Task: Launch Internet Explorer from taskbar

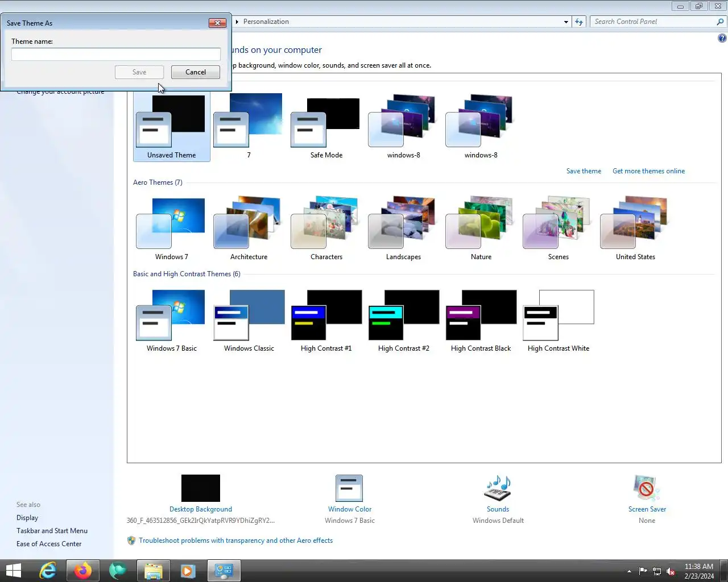Action: (48, 570)
